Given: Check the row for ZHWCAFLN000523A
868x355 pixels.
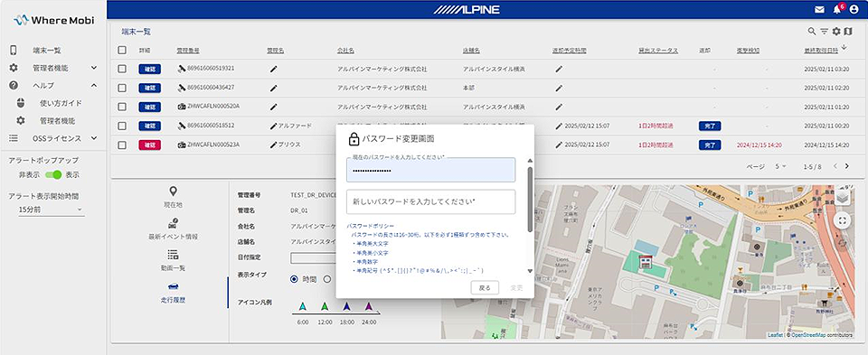Looking at the screenshot, I should click(122, 145).
